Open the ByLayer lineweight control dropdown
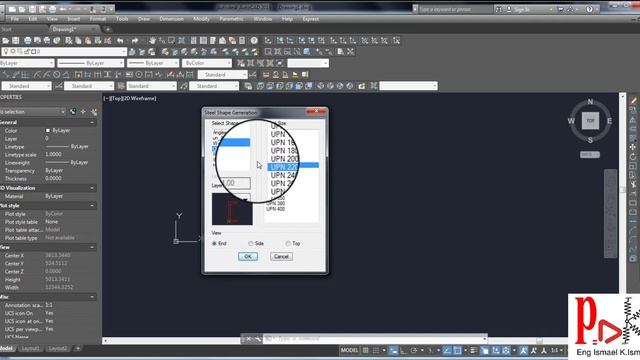The width and height of the screenshot is (640, 360). point(153,63)
